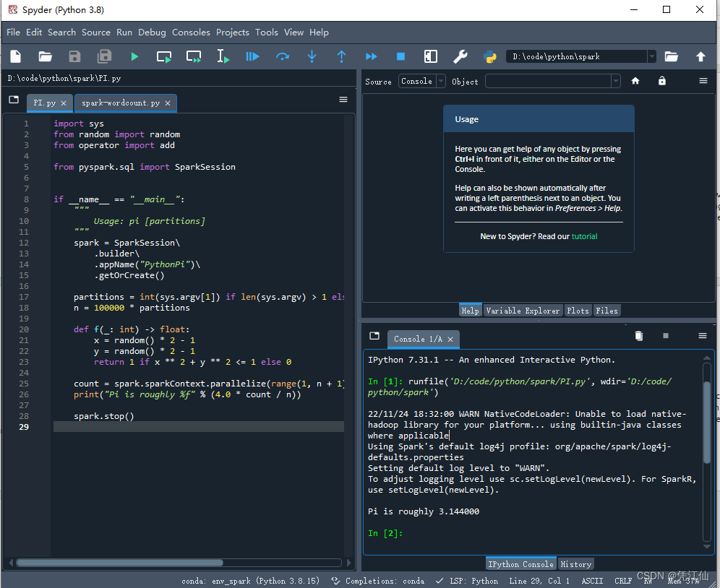Open the File menu
Image resolution: width=720 pixels, height=588 pixels.
[13, 32]
